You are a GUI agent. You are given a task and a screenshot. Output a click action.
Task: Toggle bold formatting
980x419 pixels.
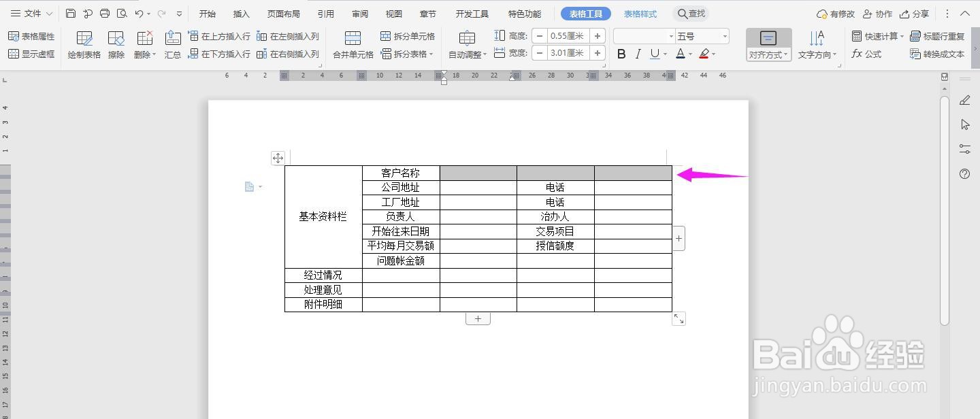coord(620,53)
